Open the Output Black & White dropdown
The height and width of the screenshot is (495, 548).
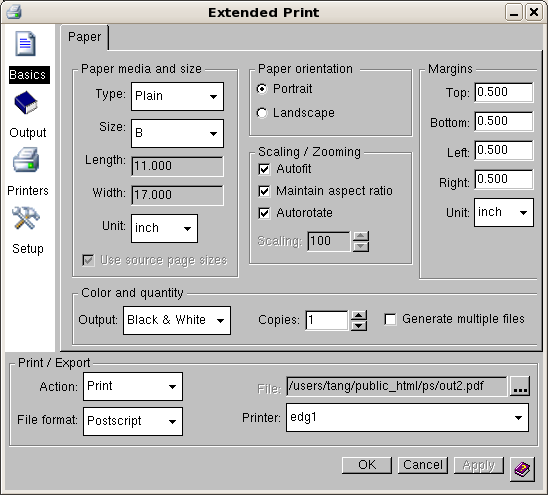[x=177, y=321]
